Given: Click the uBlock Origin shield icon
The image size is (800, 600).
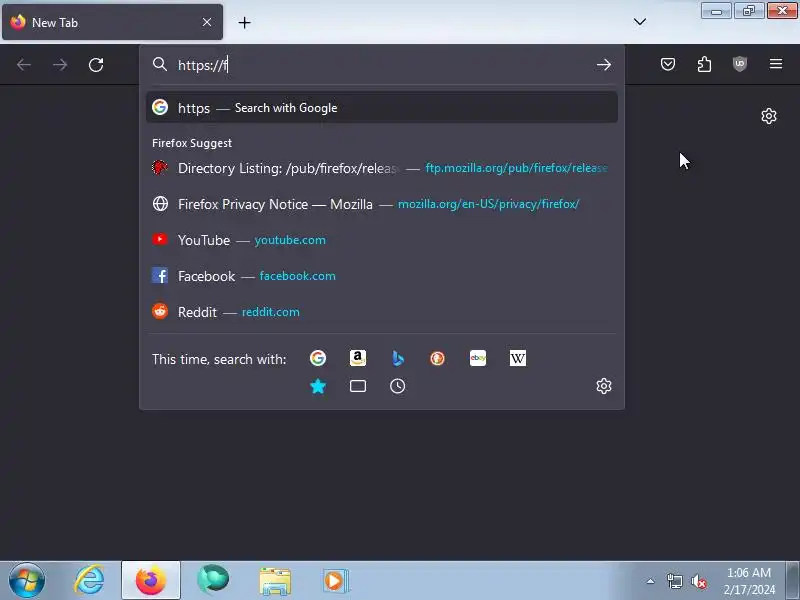Looking at the screenshot, I should 740,64.
